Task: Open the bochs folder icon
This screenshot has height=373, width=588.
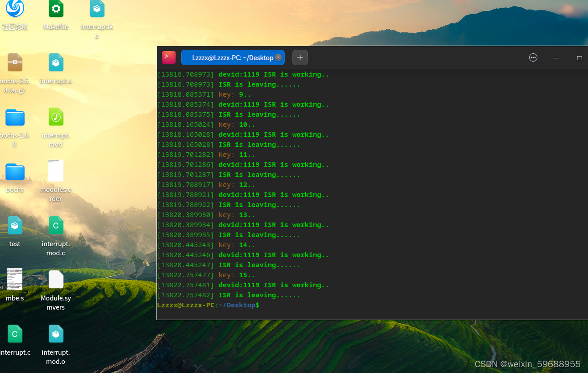Action: pyautogui.click(x=15, y=171)
